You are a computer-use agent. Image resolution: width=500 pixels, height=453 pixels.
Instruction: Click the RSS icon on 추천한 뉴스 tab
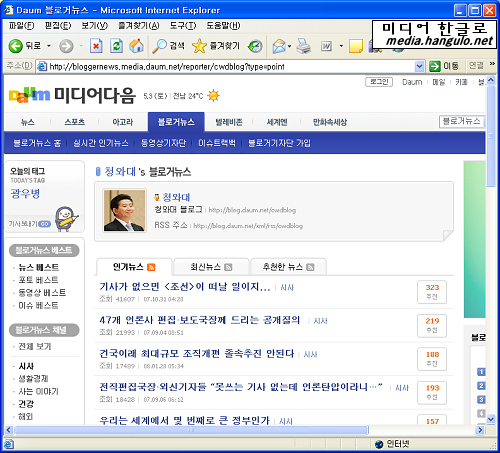point(310,267)
